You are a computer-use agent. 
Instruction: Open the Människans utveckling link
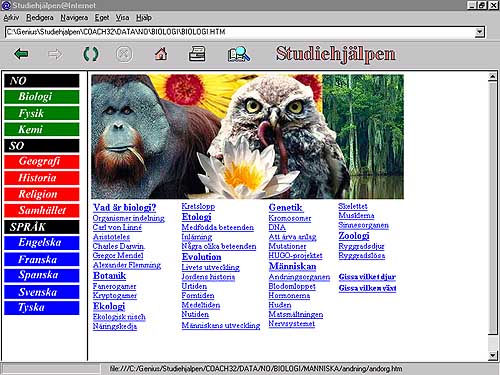(x=221, y=326)
